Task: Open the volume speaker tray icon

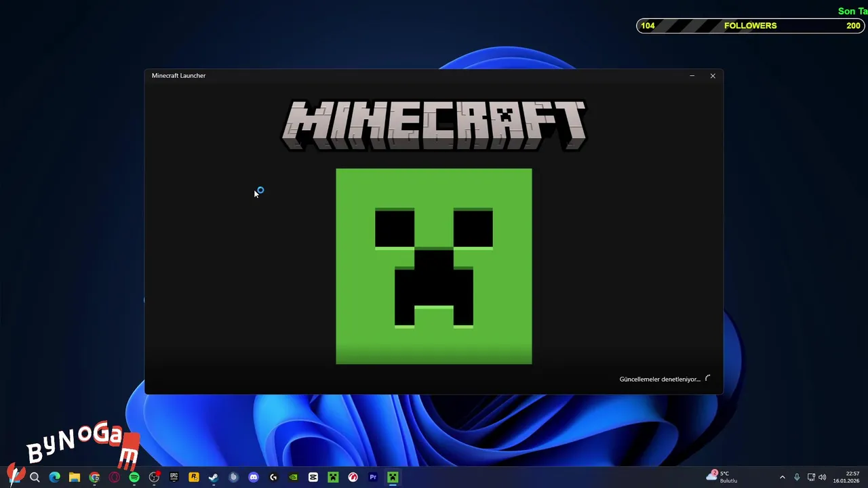Action: click(823, 477)
